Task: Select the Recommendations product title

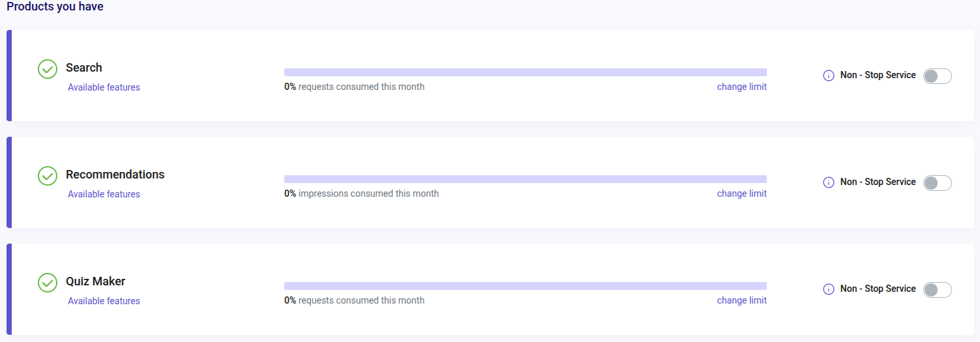Action: tap(115, 175)
